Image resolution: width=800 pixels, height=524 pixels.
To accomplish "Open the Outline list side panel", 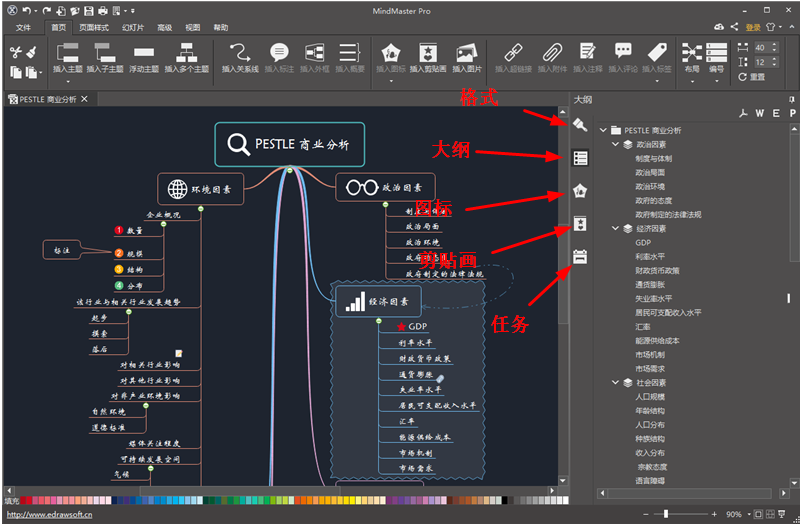I will [580, 158].
